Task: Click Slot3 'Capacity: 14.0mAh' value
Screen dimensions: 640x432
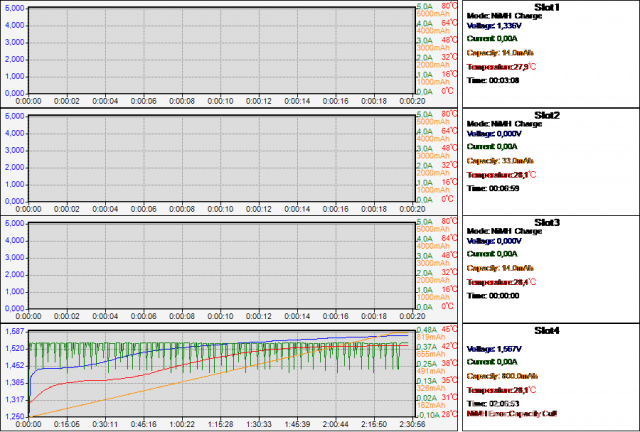Action: click(x=500, y=268)
